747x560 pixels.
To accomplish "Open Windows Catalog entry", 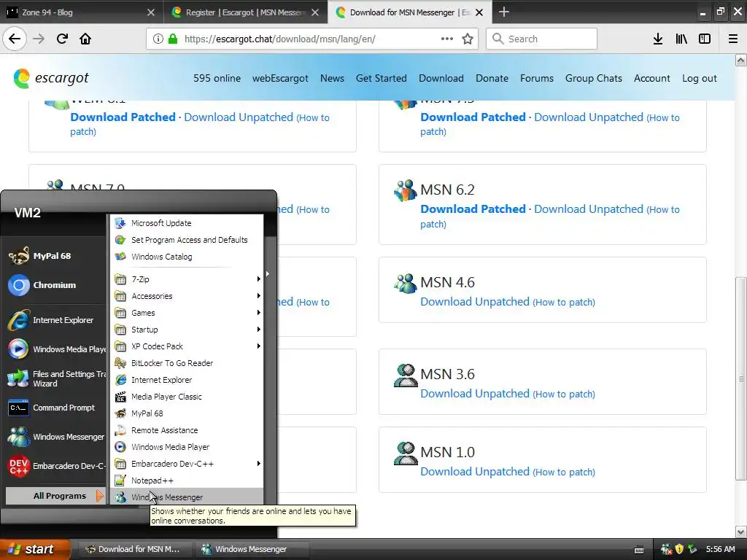I will 187,257.
